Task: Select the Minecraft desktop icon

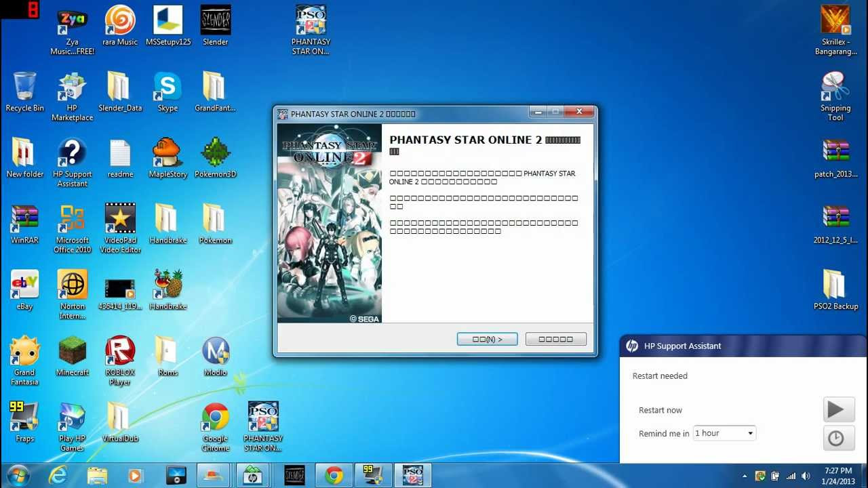Action: [x=72, y=357]
